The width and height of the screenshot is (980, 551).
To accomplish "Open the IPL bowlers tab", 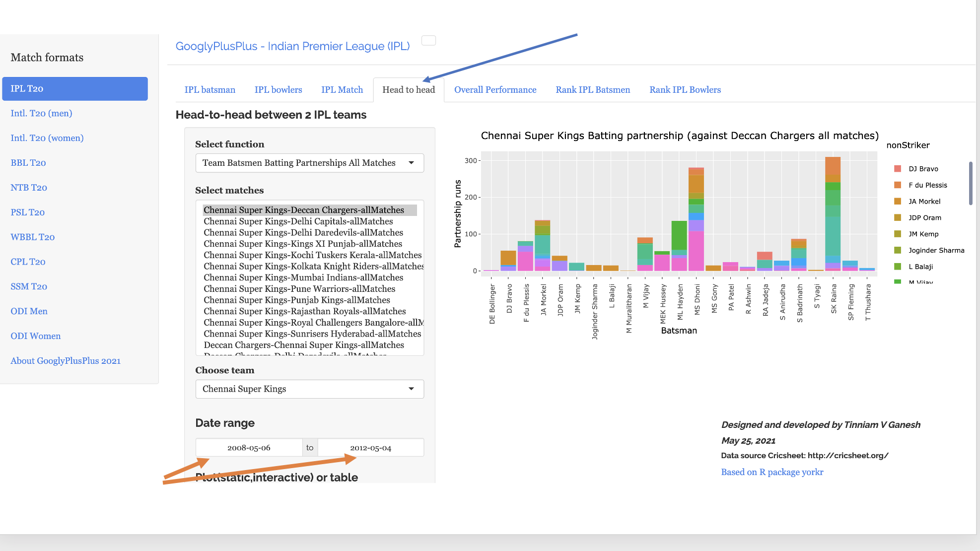I will [x=278, y=90].
